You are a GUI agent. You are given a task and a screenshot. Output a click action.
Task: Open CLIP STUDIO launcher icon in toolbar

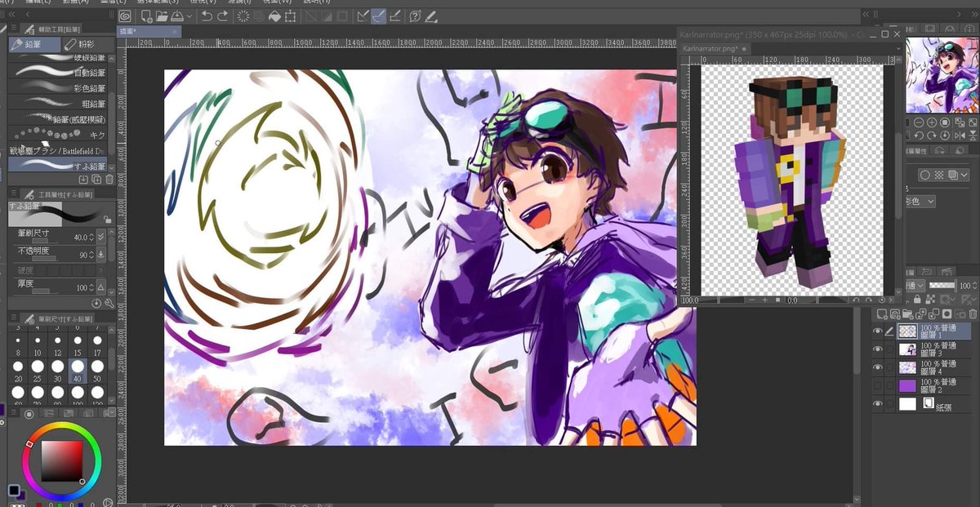(124, 16)
